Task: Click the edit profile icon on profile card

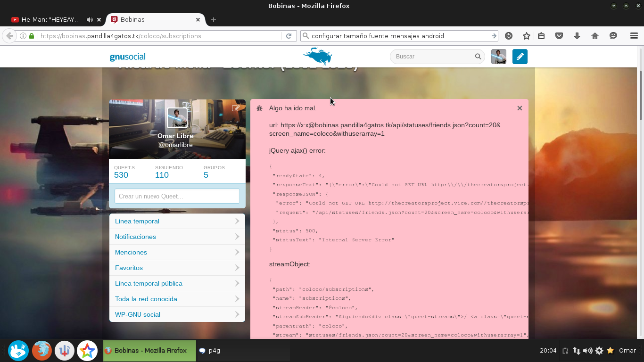Action: [236, 108]
